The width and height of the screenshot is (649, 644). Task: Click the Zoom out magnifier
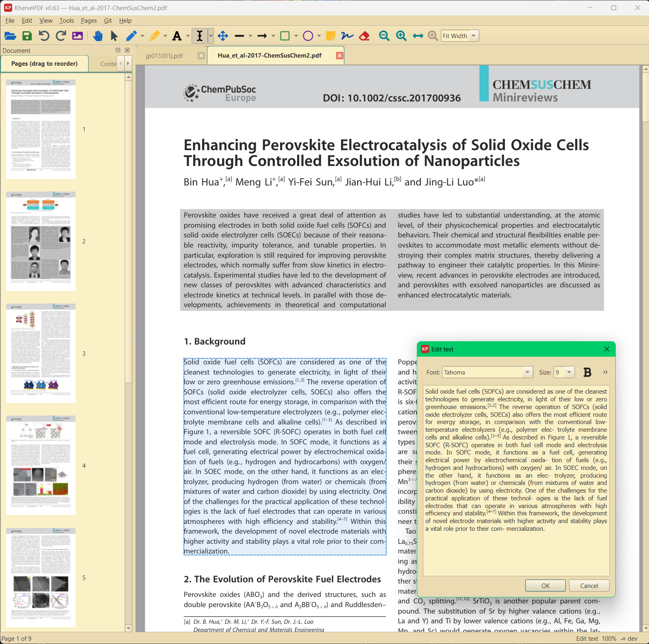384,36
